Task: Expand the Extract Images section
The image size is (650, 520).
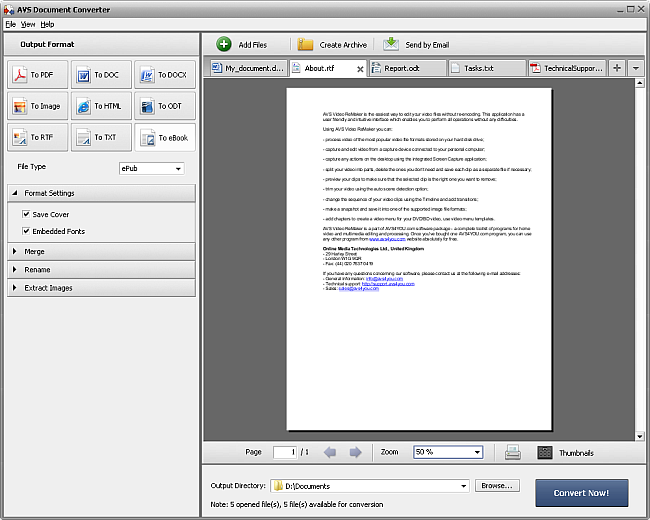Action: tap(101, 288)
